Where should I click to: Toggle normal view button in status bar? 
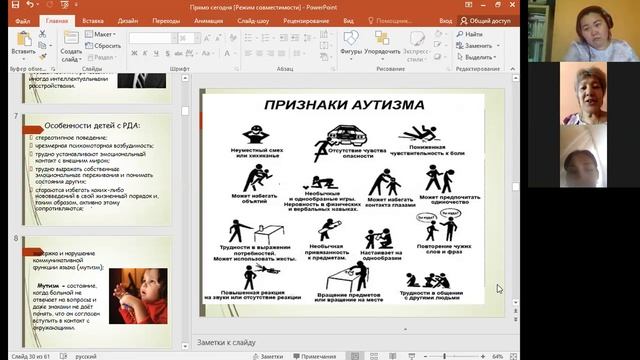click(x=355, y=356)
